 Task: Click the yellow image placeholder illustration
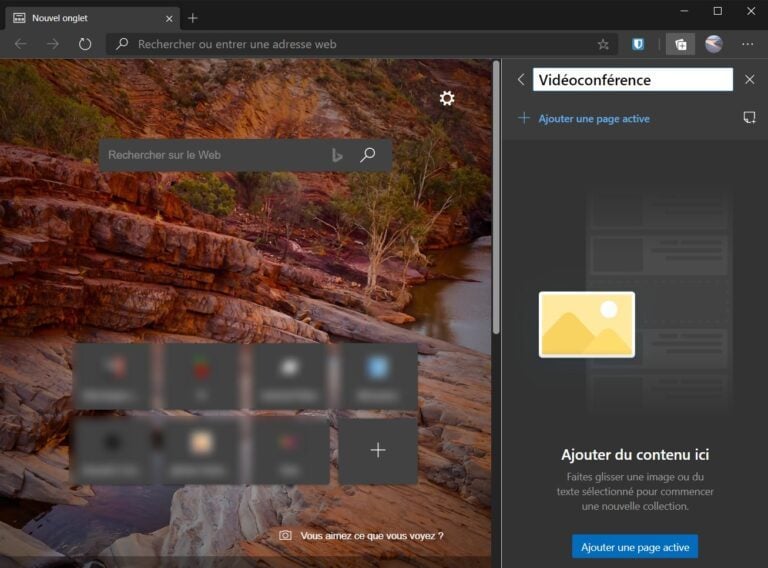pos(587,325)
